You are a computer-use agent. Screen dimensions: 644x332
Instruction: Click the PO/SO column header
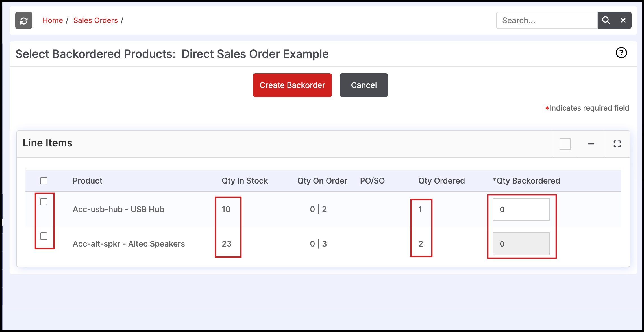(372, 181)
